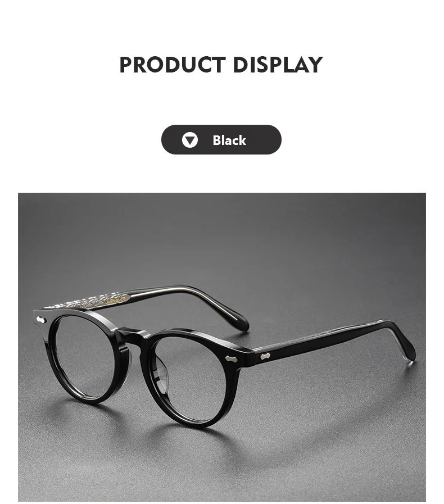Click the PRODUCT word in the heading
444x504 pixels.
(x=173, y=65)
